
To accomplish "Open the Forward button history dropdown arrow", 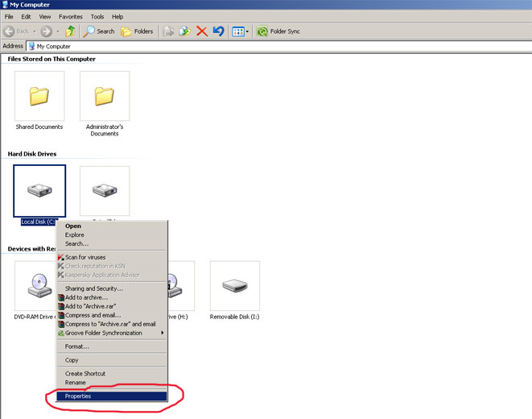I will 58,31.
